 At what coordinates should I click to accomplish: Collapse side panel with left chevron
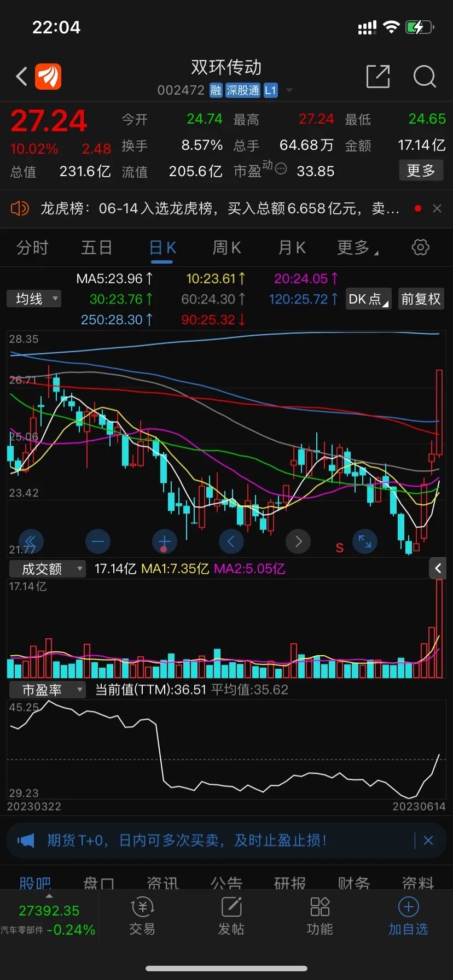(x=438, y=569)
